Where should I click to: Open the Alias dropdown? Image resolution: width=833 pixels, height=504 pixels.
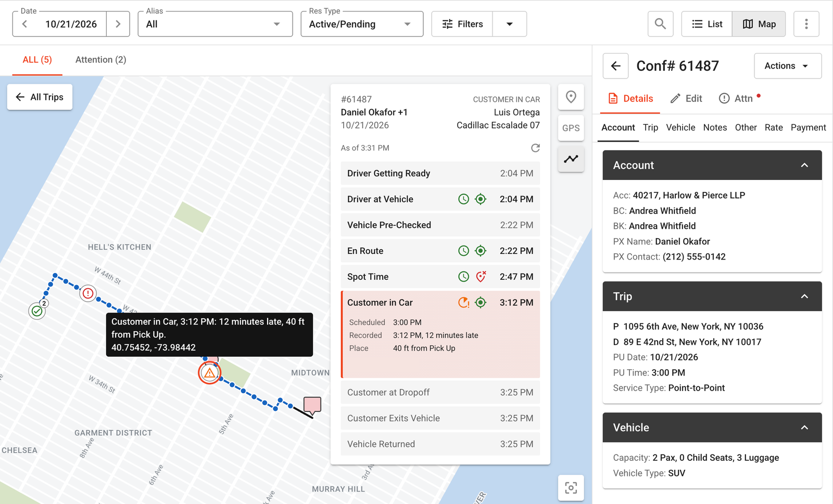click(x=215, y=24)
